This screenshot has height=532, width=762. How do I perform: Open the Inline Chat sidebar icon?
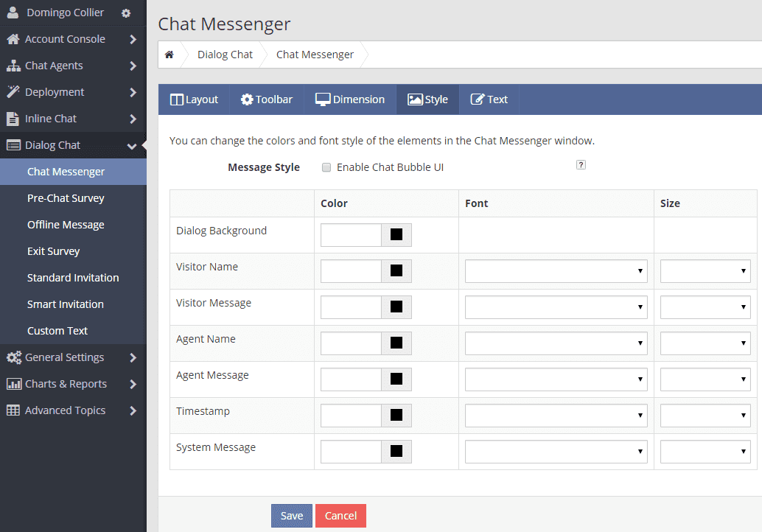[10, 118]
